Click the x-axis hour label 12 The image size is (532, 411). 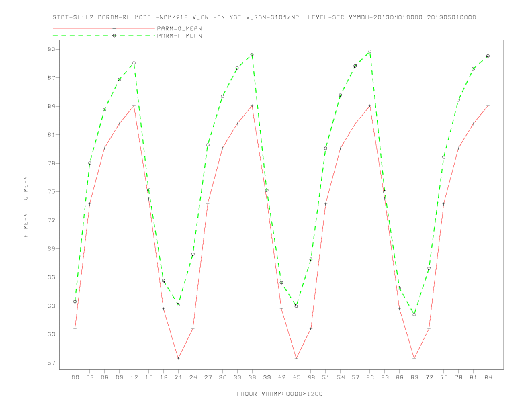[x=134, y=377]
